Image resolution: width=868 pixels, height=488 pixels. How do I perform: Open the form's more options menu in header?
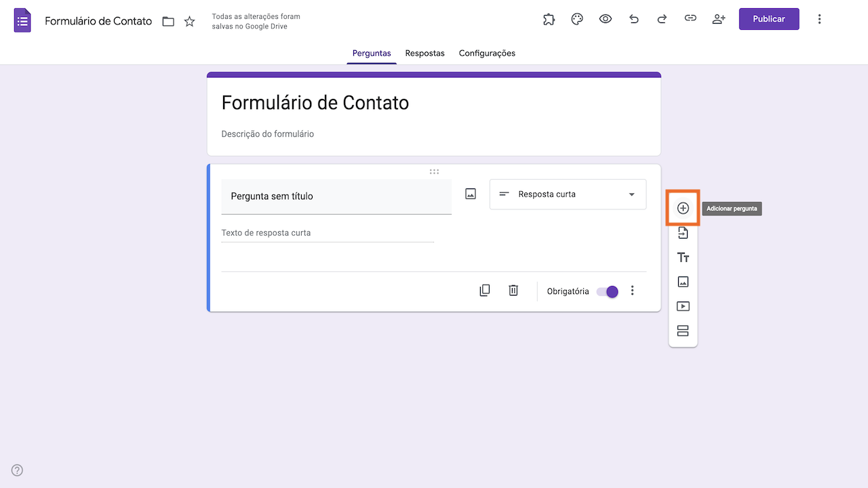[x=819, y=20]
